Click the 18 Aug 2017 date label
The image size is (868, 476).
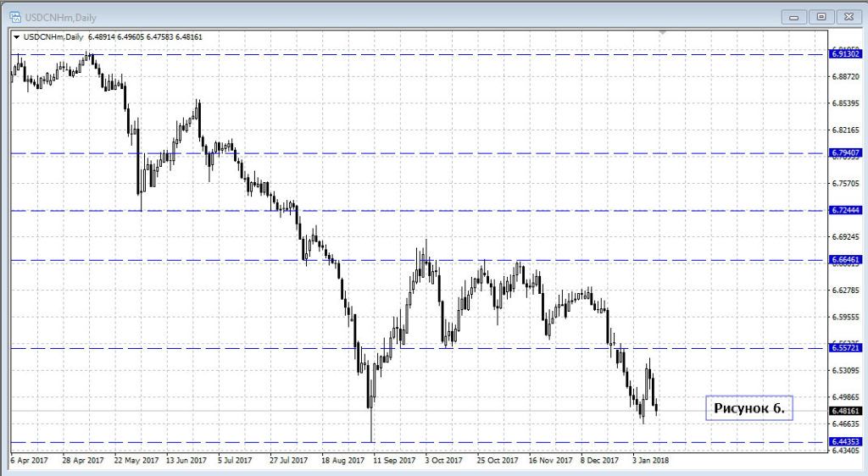[342, 461]
